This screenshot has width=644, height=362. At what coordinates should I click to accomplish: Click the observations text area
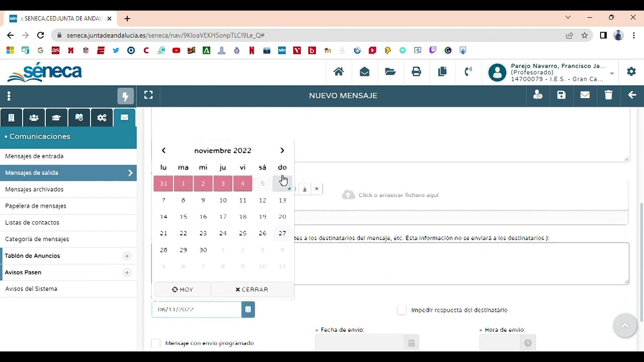(x=461, y=263)
